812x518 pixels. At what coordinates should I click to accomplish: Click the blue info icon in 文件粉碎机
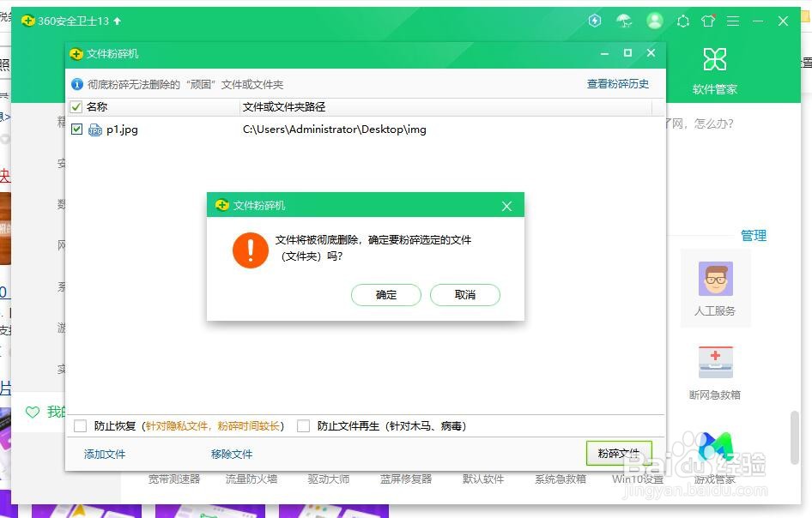77,84
